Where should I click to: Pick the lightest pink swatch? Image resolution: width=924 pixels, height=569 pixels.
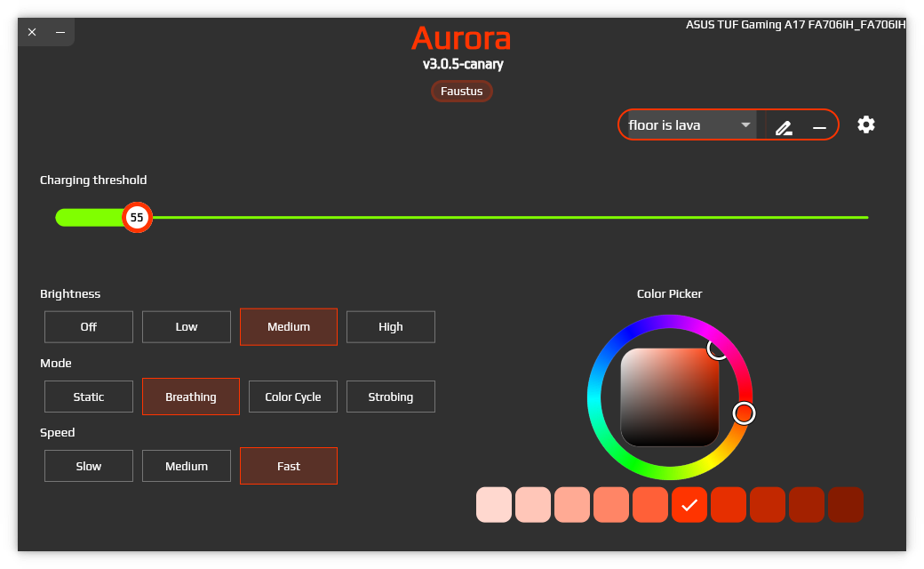pyautogui.click(x=494, y=505)
